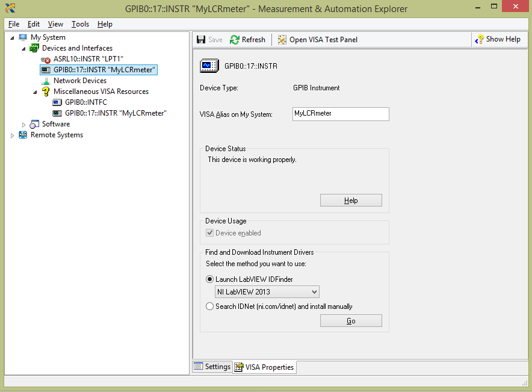Select the GPIB0::17::INSTR "MyLCRmeter" row under Miscellaneous VISA Resources

(x=116, y=113)
